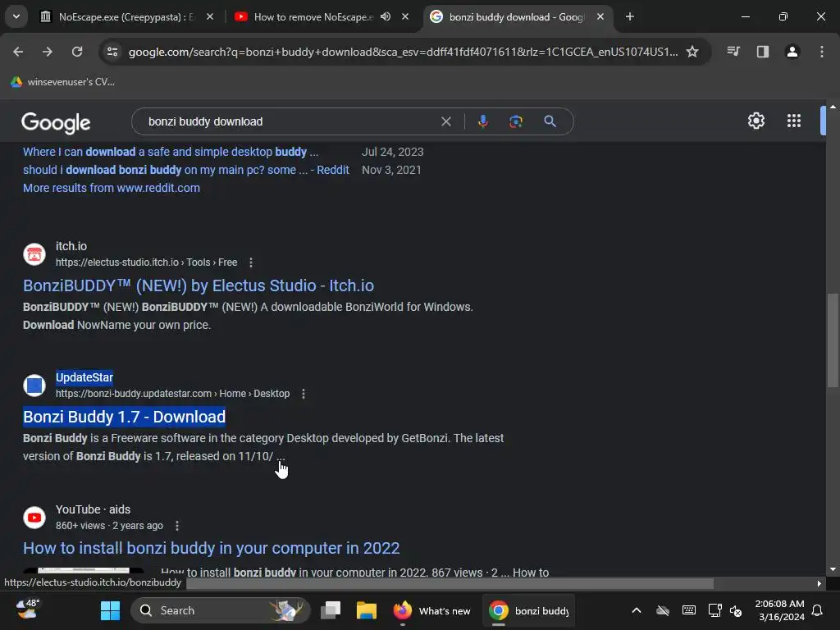Screen dimensions: 840x630
Task: Open Reddit result 'should i download bonzi buddy'
Action: tap(186, 171)
